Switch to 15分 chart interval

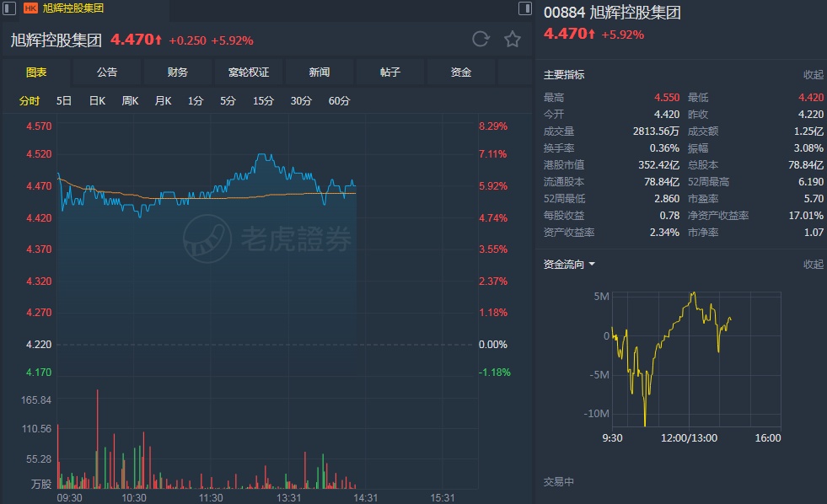[x=263, y=101]
